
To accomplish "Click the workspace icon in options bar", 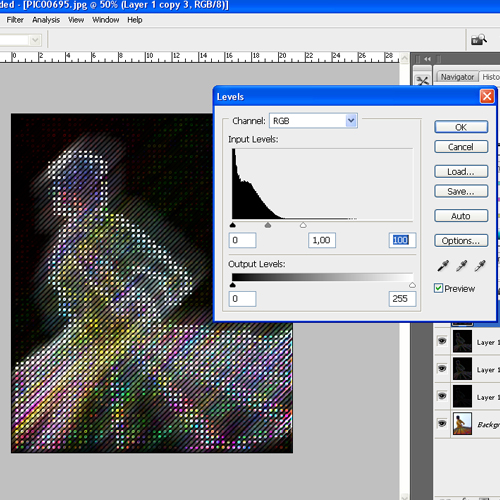I will 479,40.
